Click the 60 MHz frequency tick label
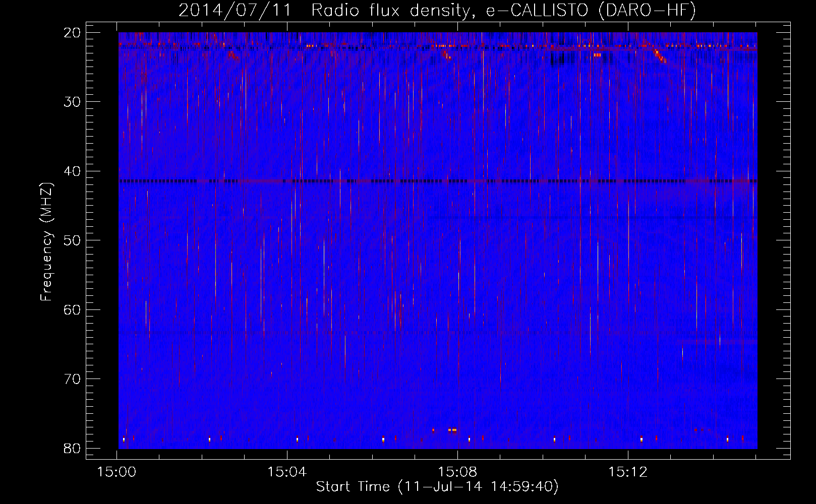Viewport: 816px width, 504px height. [x=73, y=309]
